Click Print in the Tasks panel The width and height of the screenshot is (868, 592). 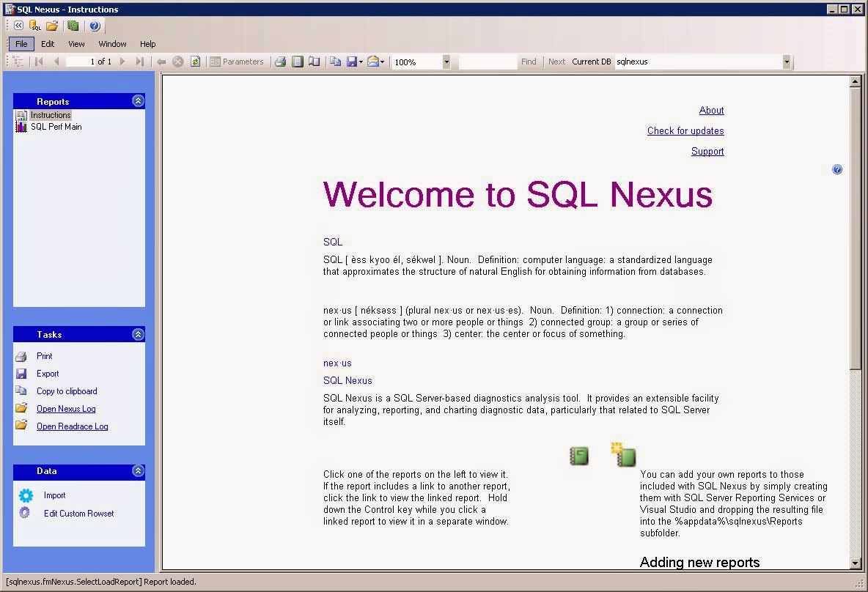(x=44, y=356)
